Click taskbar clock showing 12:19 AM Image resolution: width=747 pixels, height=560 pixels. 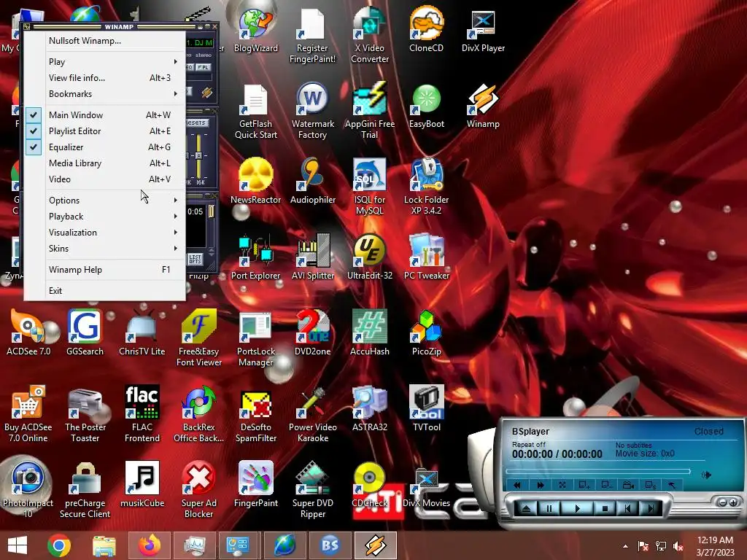[716, 545]
